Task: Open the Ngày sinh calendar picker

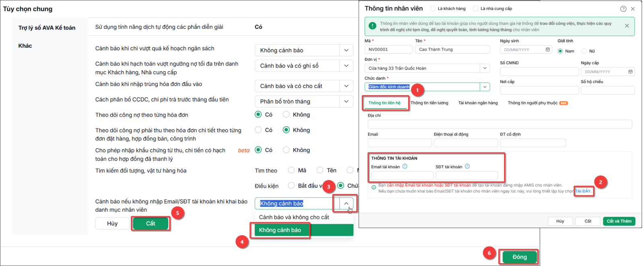Action: (x=548, y=49)
